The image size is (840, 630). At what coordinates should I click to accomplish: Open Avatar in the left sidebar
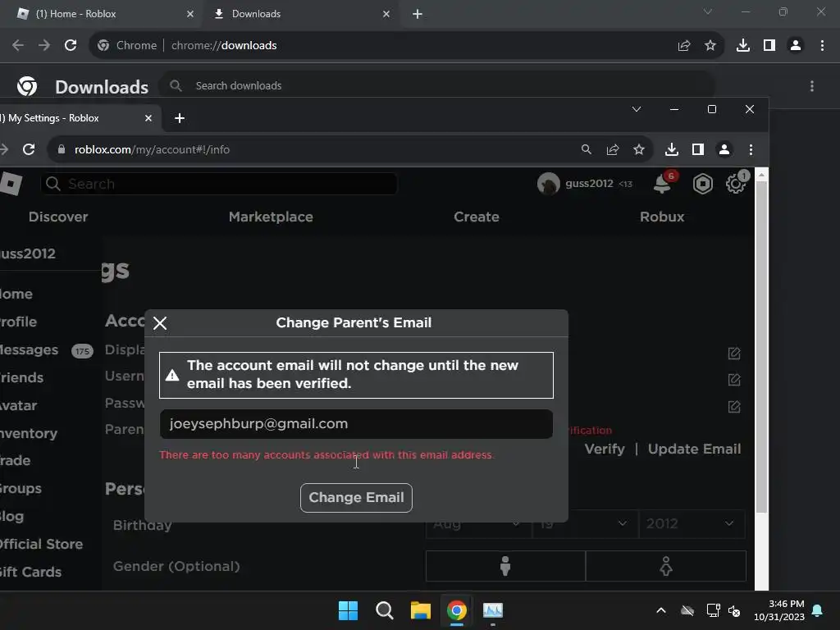tap(19, 405)
